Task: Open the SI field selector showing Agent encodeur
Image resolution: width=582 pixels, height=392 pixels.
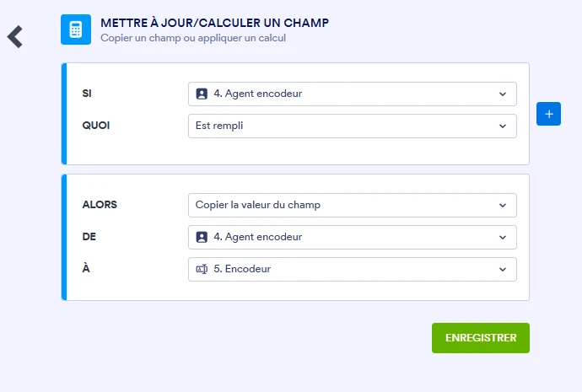Action: (x=337, y=94)
